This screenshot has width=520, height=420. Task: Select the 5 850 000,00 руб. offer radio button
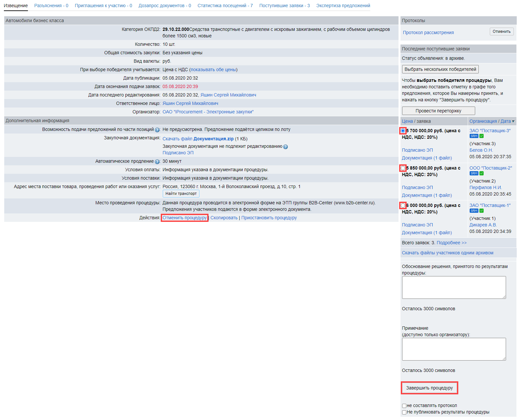[x=403, y=168]
